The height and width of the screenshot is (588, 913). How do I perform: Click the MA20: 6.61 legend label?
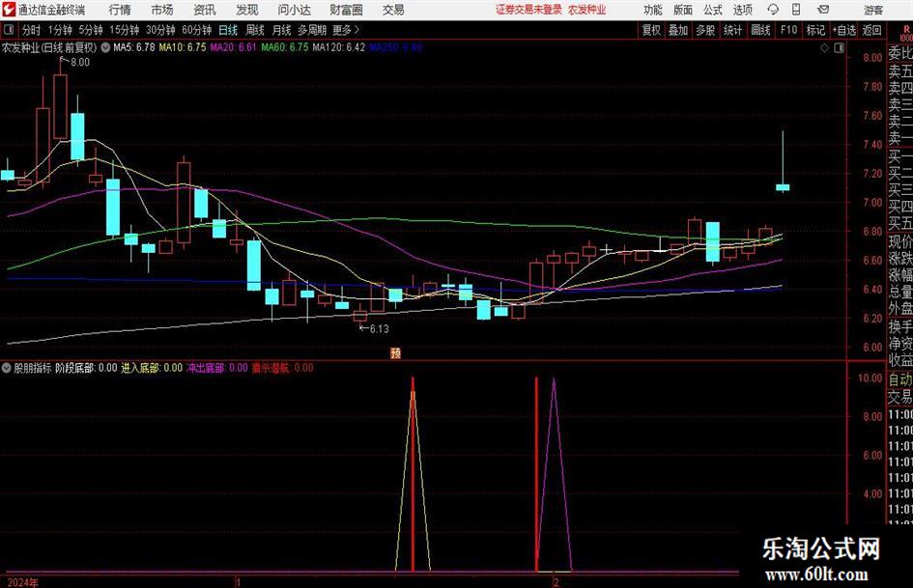click(x=233, y=47)
